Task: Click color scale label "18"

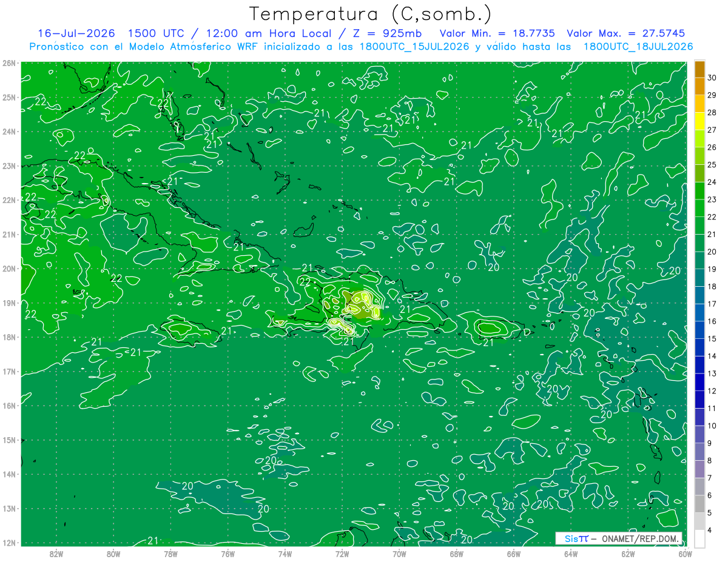Action: 712,286
